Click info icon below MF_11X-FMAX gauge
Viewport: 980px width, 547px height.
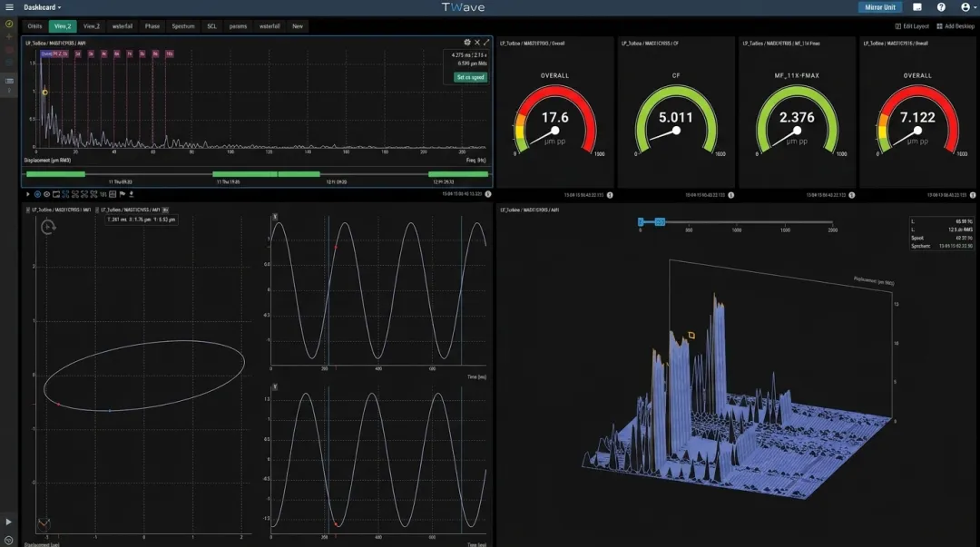pyautogui.click(x=852, y=195)
